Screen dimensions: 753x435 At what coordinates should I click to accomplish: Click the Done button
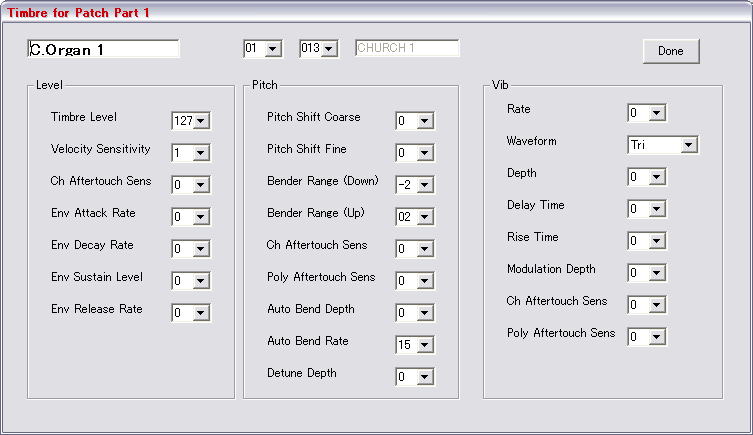(x=671, y=51)
